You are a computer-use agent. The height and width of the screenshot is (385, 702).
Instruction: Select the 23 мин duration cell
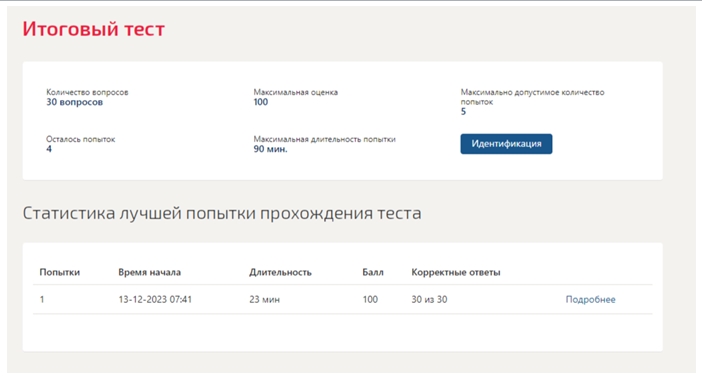click(264, 299)
